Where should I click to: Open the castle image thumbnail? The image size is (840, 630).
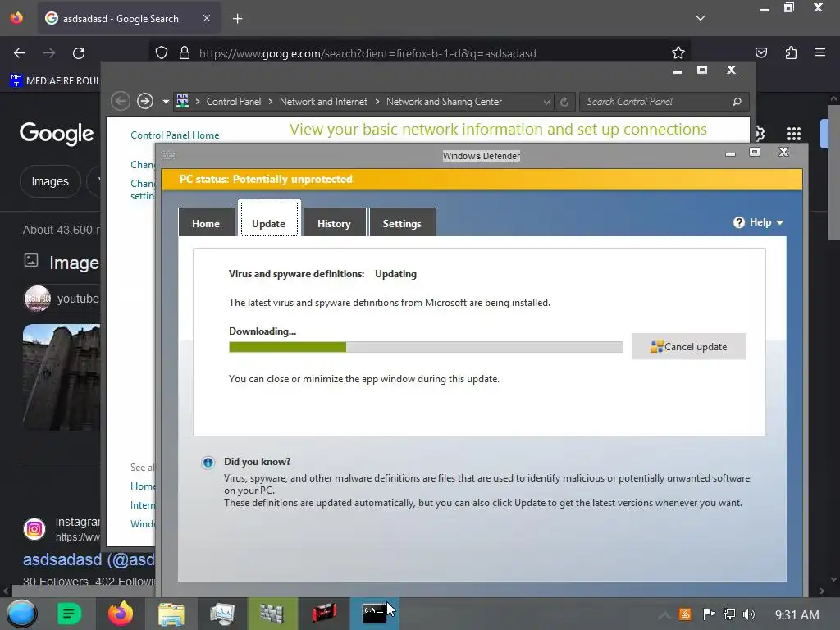click(x=61, y=377)
